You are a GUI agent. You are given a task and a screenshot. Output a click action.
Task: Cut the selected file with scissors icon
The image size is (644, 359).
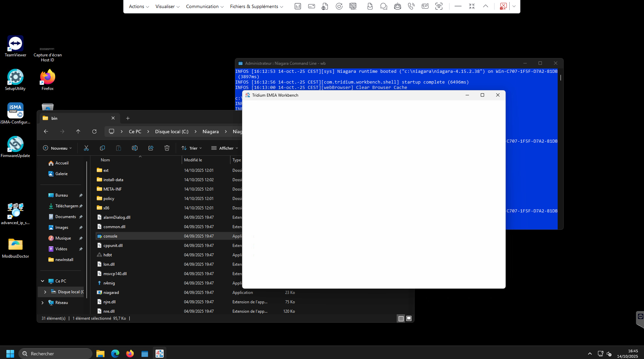click(86, 148)
